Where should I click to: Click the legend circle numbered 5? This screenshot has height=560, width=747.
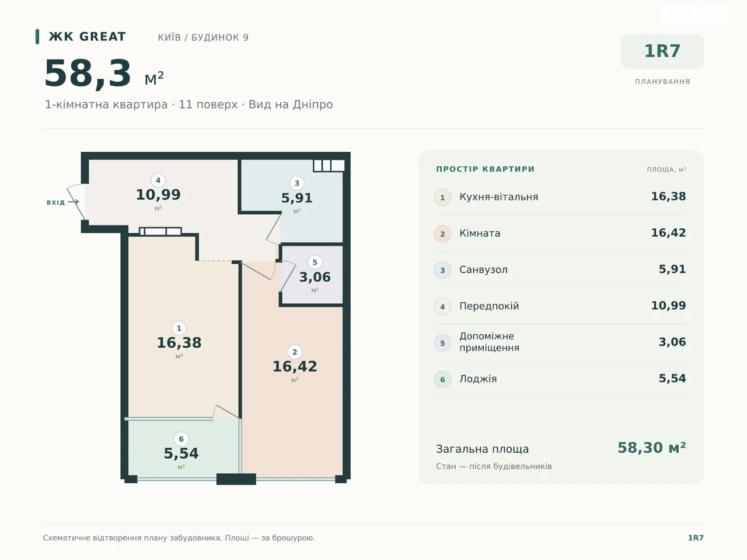[x=442, y=343]
